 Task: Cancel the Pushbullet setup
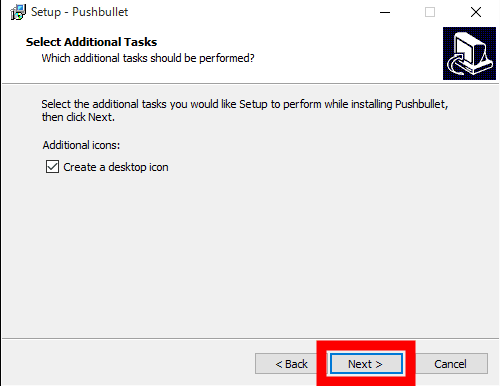pos(450,364)
